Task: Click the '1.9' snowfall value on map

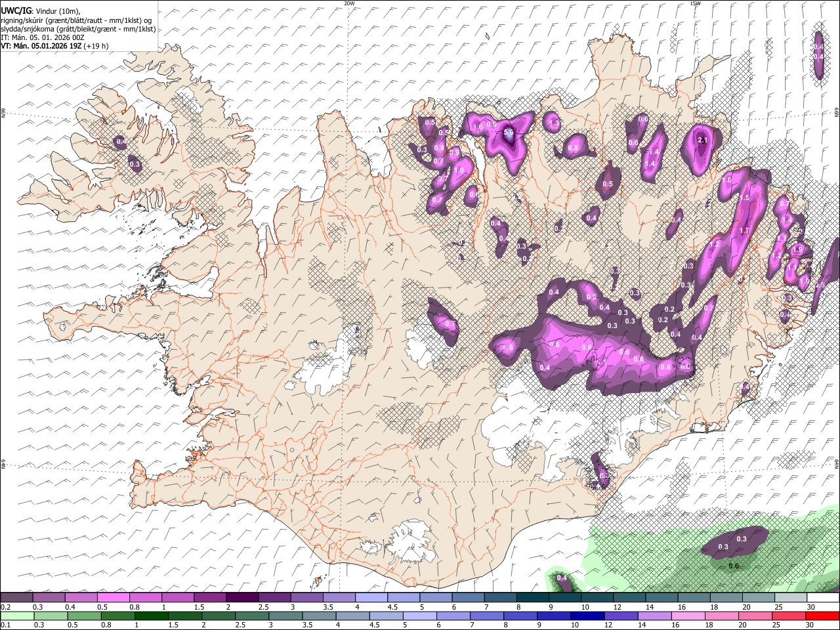Action: [x=798, y=250]
